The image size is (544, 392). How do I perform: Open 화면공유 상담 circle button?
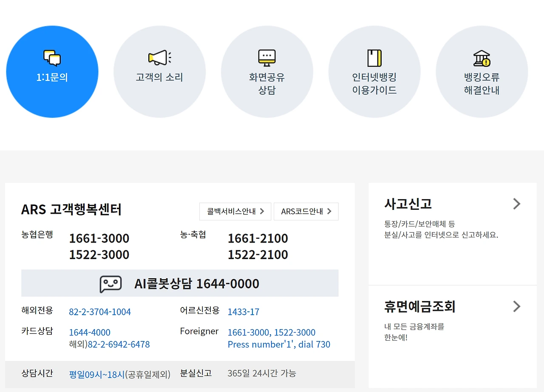point(267,72)
